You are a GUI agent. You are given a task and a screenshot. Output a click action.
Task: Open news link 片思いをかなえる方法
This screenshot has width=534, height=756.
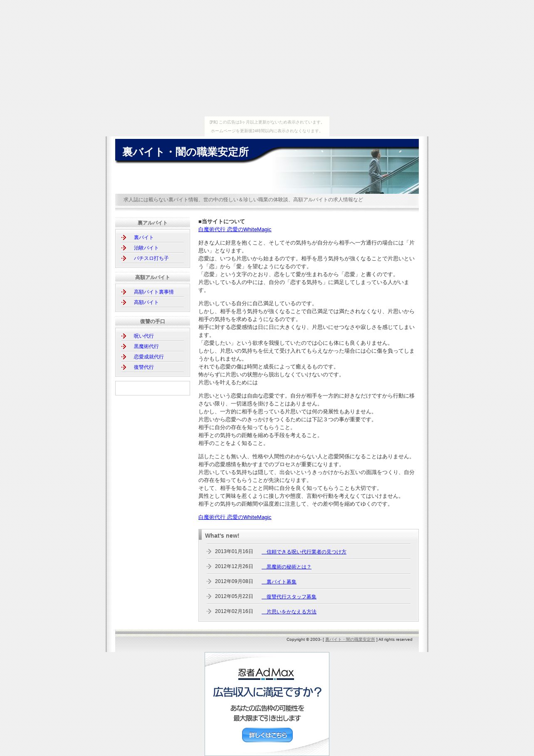click(x=289, y=612)
